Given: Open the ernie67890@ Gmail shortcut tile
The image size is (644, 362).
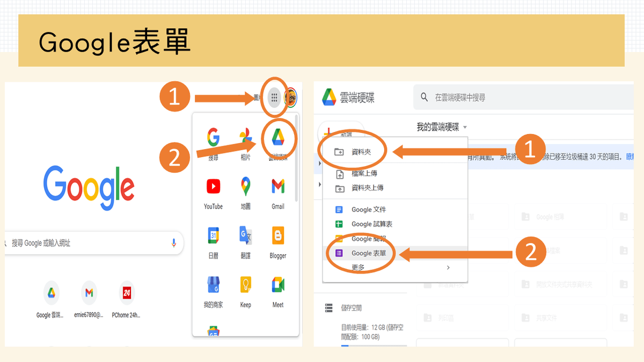Looking at the screenshot, I should point(89,300).
